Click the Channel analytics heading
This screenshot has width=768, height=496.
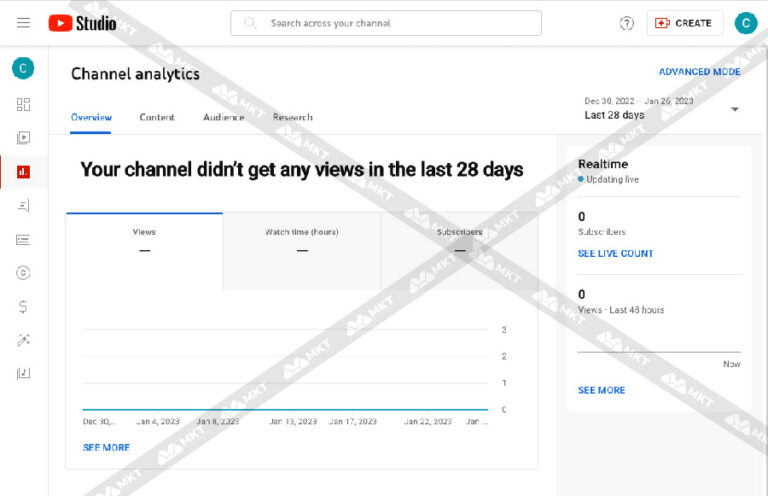pyautogui.click(x=135, y=74)
